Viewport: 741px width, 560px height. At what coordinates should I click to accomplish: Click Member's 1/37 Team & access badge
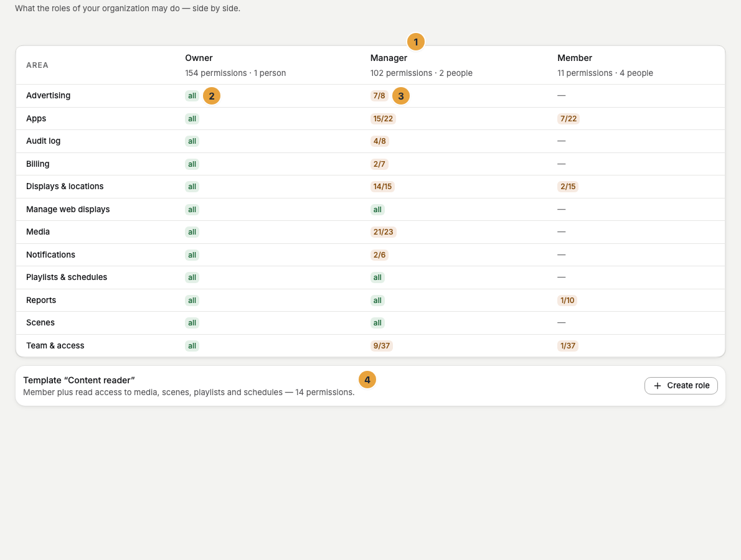pos(567,345)
